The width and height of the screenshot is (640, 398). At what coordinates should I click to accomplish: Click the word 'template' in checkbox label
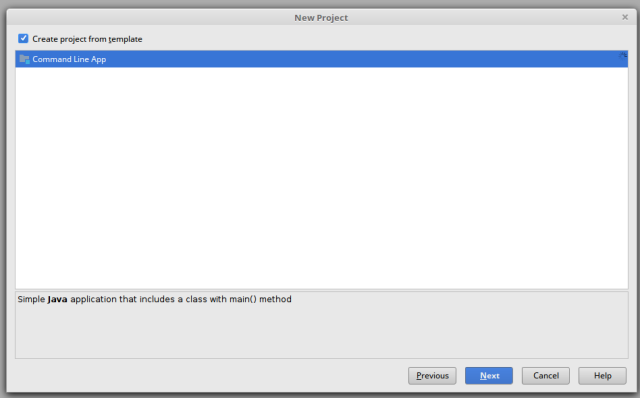[x=125, y=39]
